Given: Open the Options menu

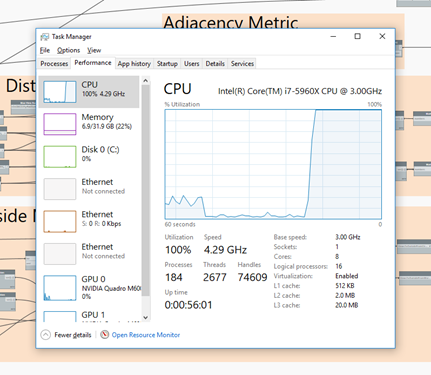Looking at the screenshot, I should [68, 50].
